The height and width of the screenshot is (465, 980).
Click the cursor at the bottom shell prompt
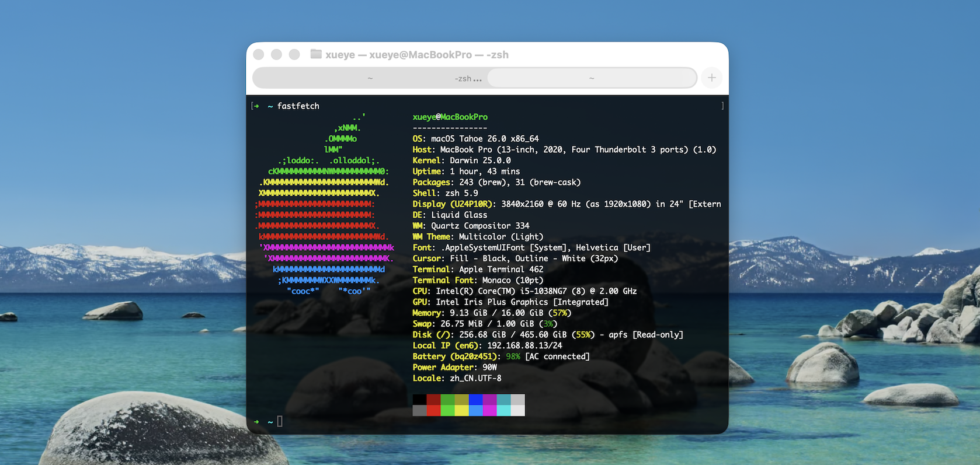[x=280, y=421]
